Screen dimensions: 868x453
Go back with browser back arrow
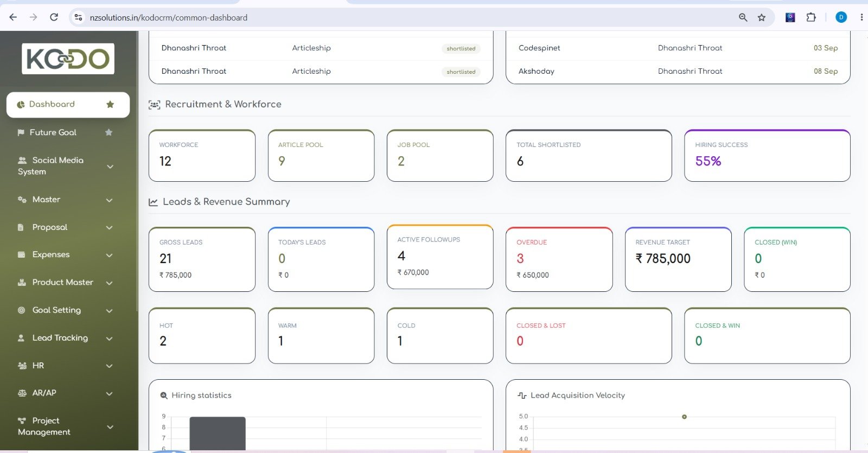pos(13,17)
